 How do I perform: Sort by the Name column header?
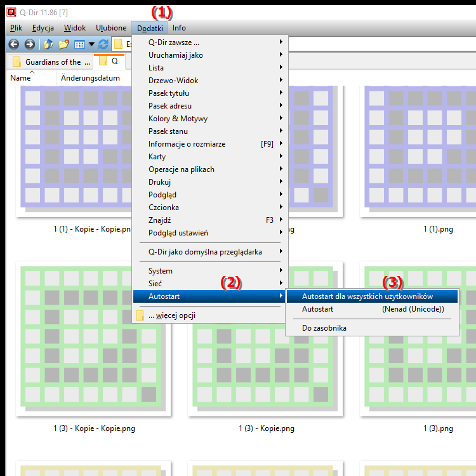(x=32, y=78)
